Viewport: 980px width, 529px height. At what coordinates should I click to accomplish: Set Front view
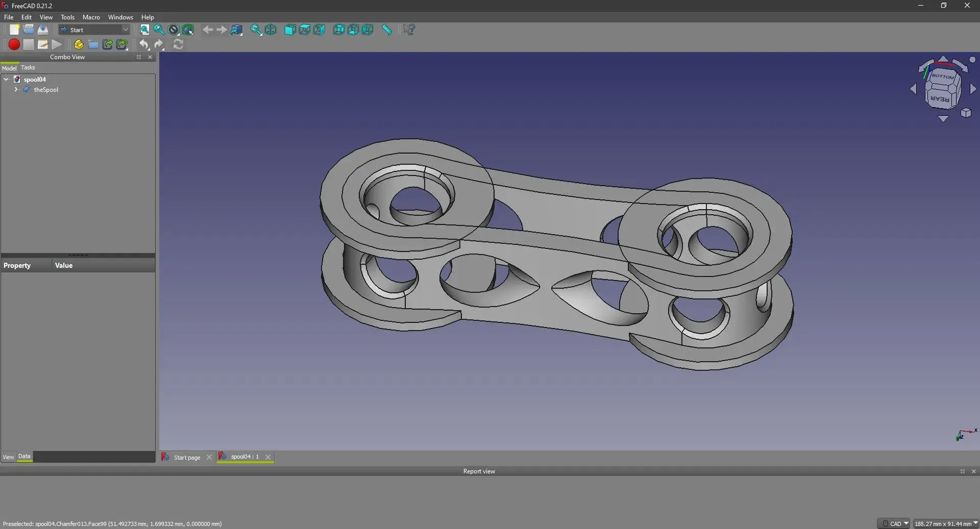pos(290,30)
